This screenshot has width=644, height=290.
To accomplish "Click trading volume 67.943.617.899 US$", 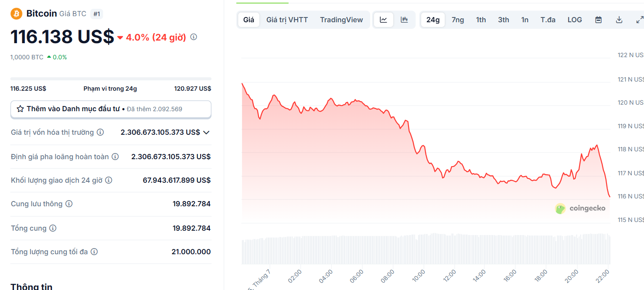I will click(x=177, y=180).
